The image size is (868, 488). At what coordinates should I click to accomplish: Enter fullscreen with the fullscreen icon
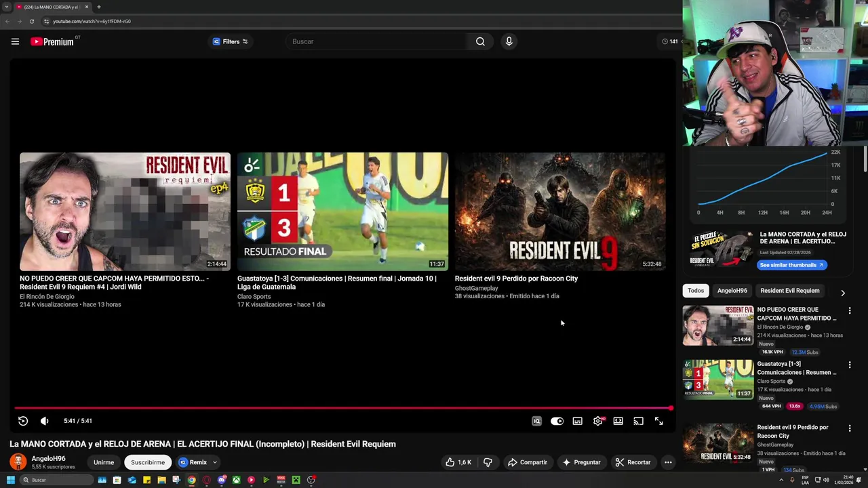(x=658, y=421)
